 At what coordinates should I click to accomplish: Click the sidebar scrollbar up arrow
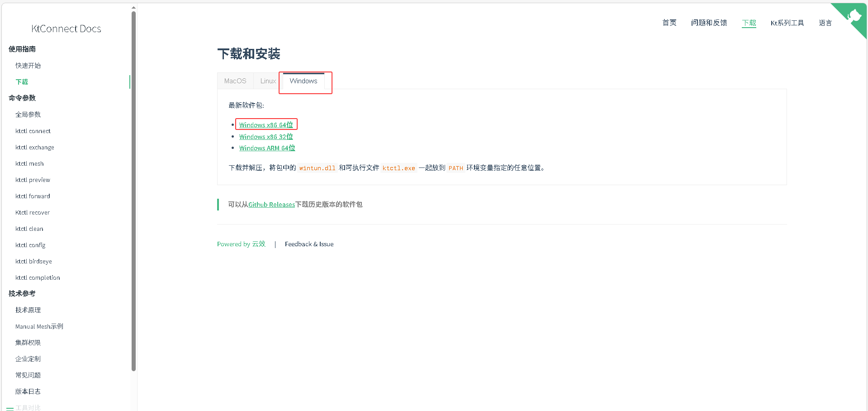pos(133,7)
